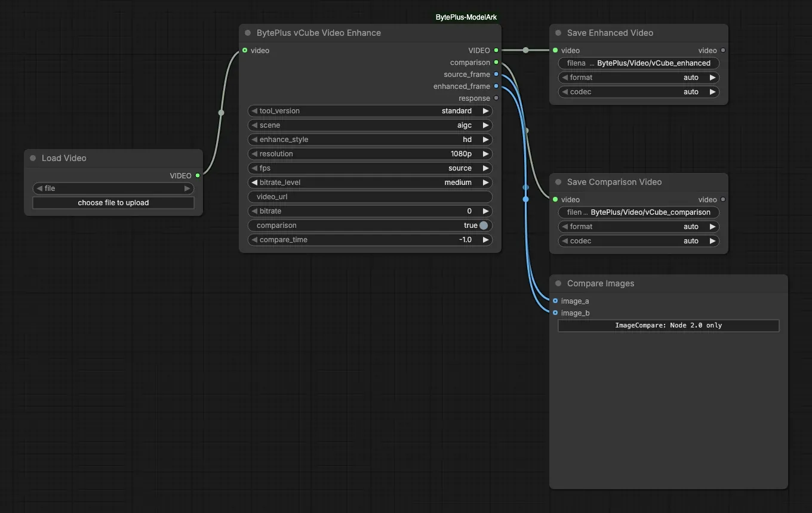Open format selector in Save Comparison Video

pyautogui.click(x=639, y=227)
